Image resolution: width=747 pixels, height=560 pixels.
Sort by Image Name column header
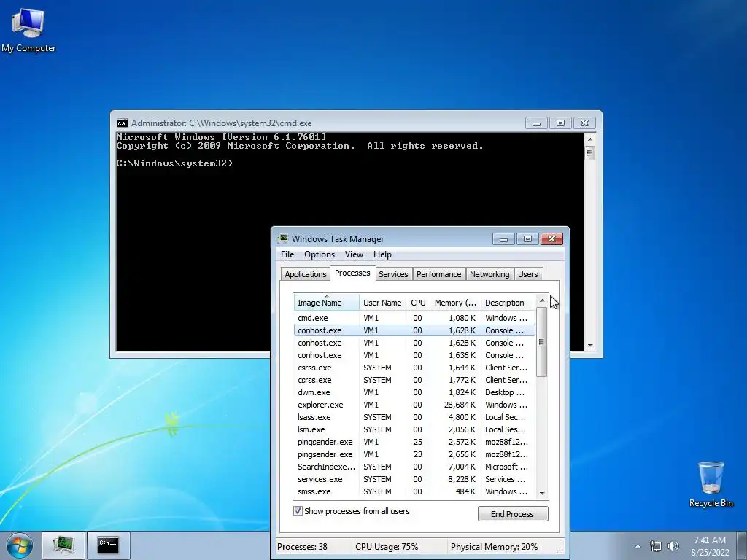coord(326,303)
